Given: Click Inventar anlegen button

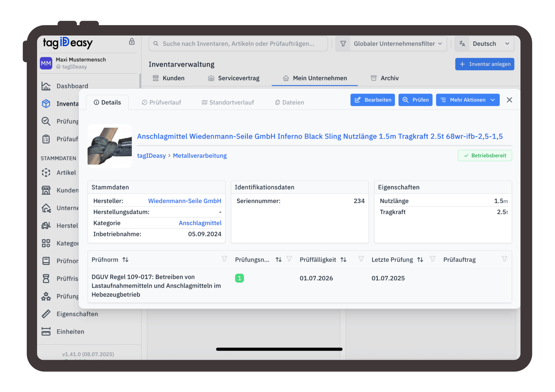Looking at the screenshot, I should (485, 64).
